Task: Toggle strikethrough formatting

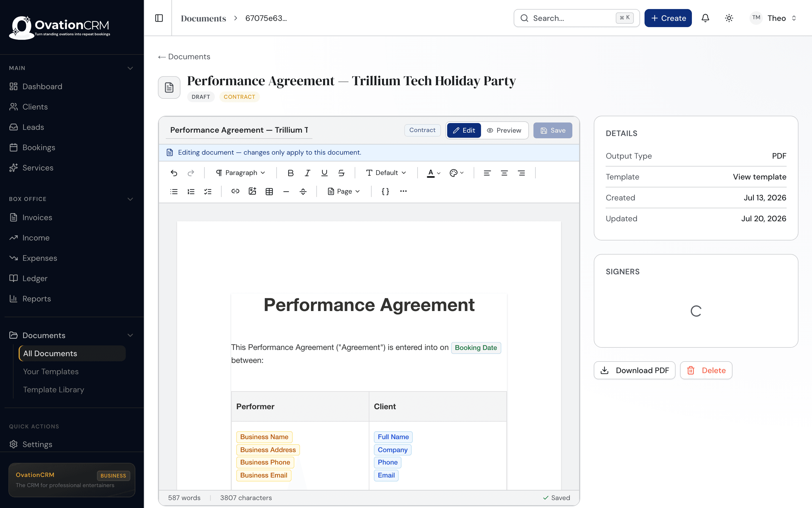Action: point(341,173)
